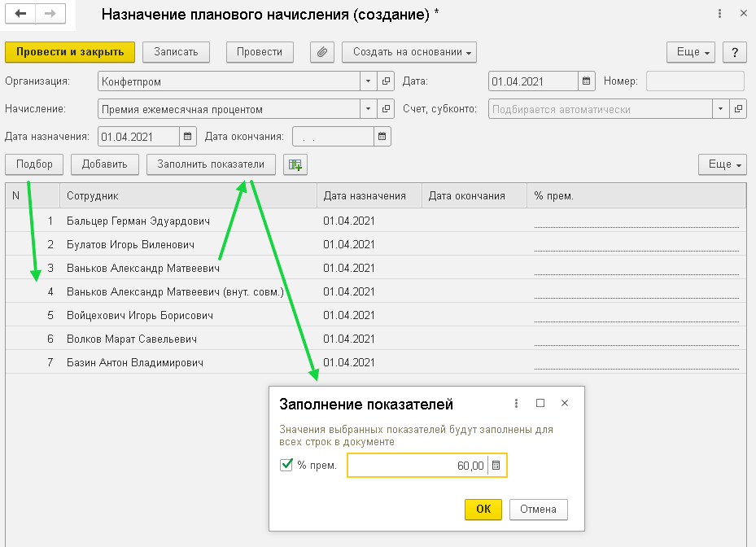The image size is (756, 547).
Task: Click the Дата назначения column header
Action: pos(369,196)
